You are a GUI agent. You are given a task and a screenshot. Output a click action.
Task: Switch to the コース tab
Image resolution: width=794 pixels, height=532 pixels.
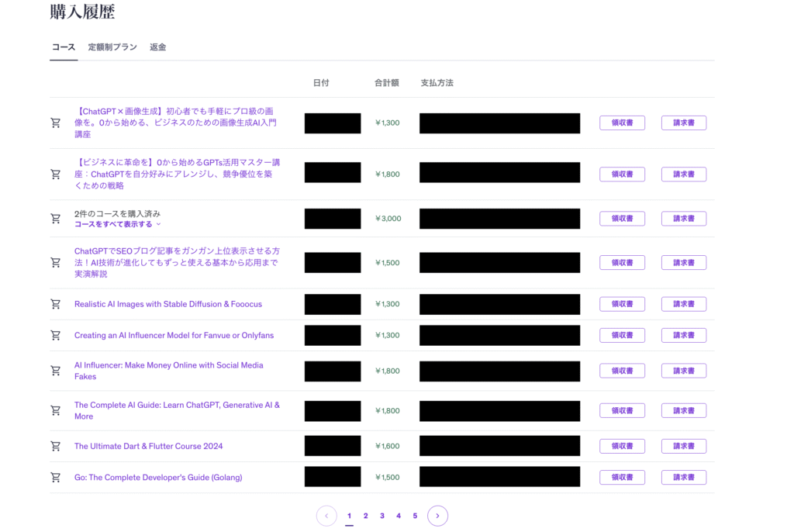pos(64,47)
